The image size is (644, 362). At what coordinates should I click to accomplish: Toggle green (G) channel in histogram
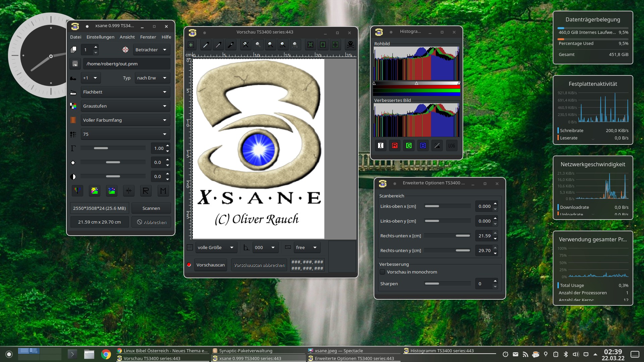point(409,145)
